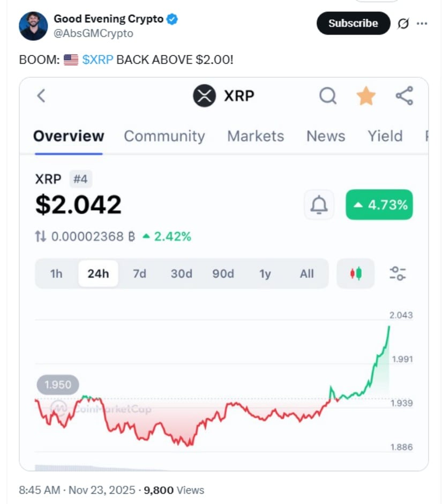Set a price alert bell
The height and width of the screenshot is (504, 442).
319,204
